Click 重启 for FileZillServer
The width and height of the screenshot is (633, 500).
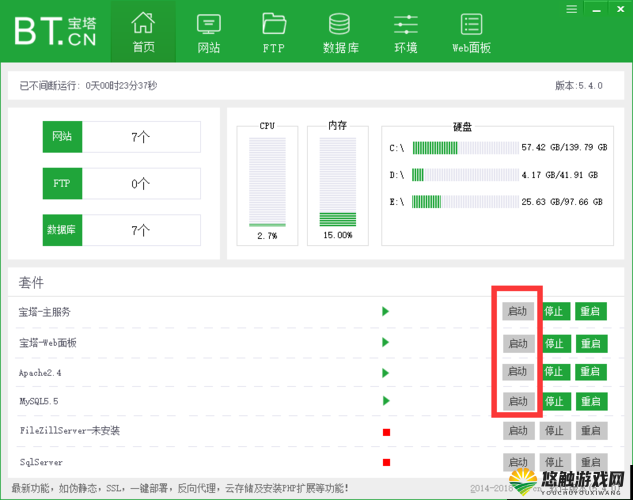click(591, 431)
